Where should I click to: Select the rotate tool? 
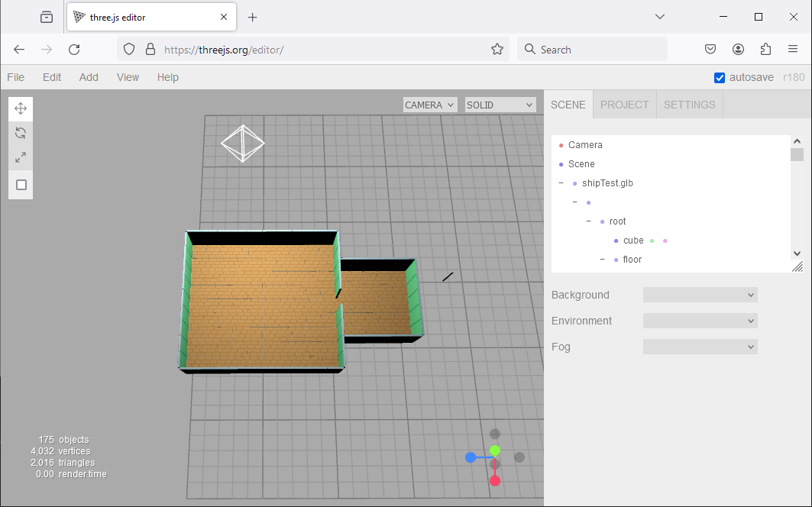(x=21, y=134)
